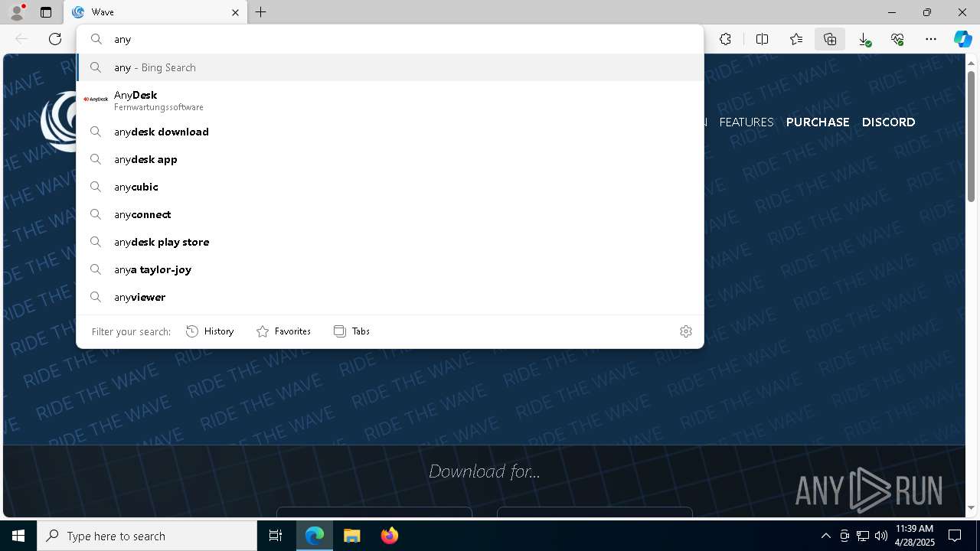Open a new tab with plus button

point(260,12)
